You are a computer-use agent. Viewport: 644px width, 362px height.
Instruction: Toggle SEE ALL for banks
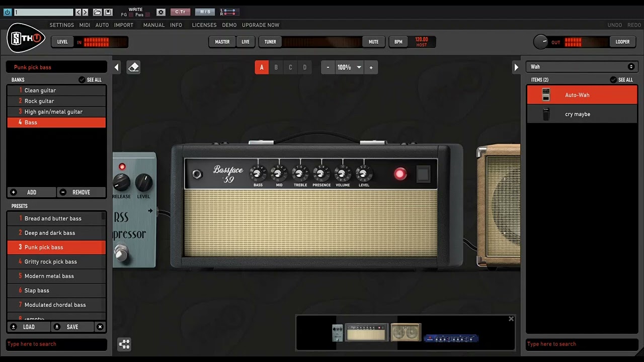90,80
